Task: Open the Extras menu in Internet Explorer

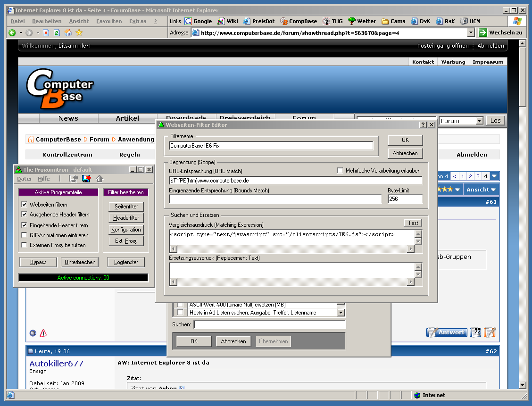Action: pos(138,21)
